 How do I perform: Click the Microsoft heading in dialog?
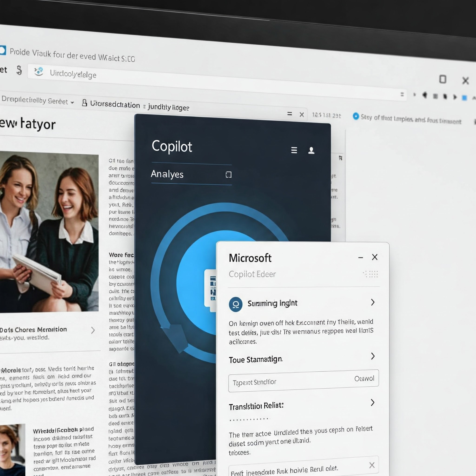point(250,258)
